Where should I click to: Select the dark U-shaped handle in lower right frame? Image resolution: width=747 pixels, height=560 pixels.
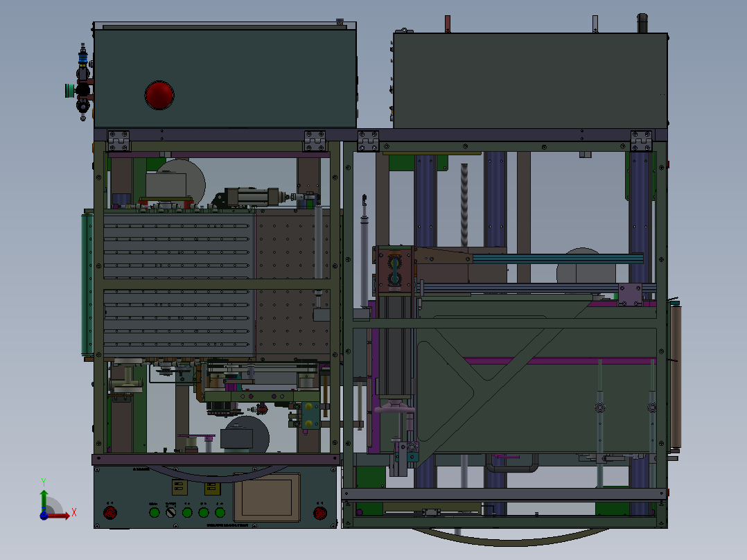[511, 463]
